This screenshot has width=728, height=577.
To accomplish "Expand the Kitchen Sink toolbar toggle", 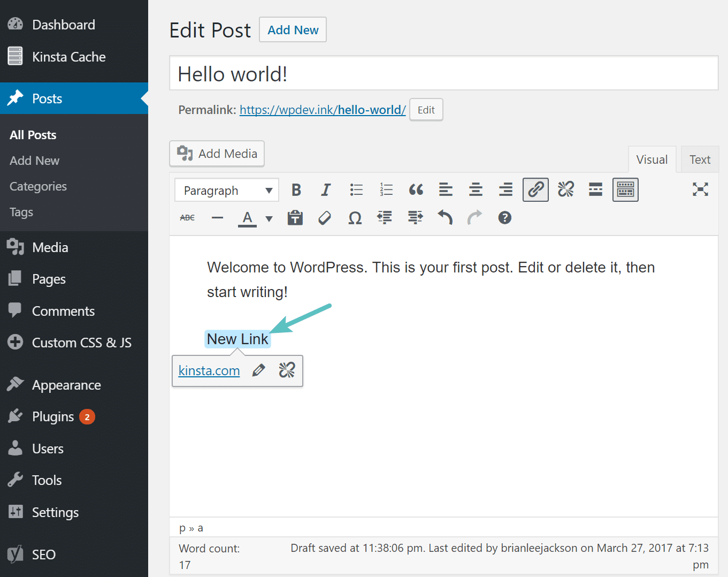I will point(625,189).
